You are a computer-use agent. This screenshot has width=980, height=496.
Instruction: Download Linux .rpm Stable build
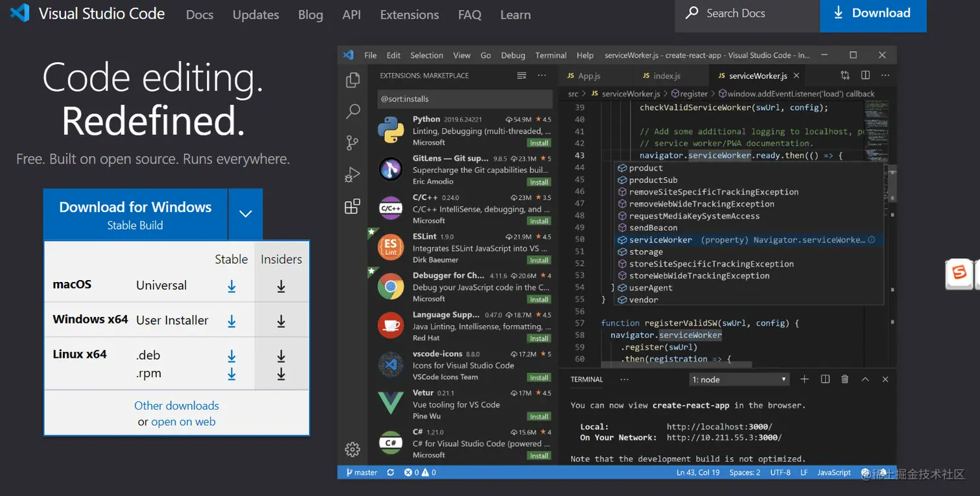coord(231,373)
